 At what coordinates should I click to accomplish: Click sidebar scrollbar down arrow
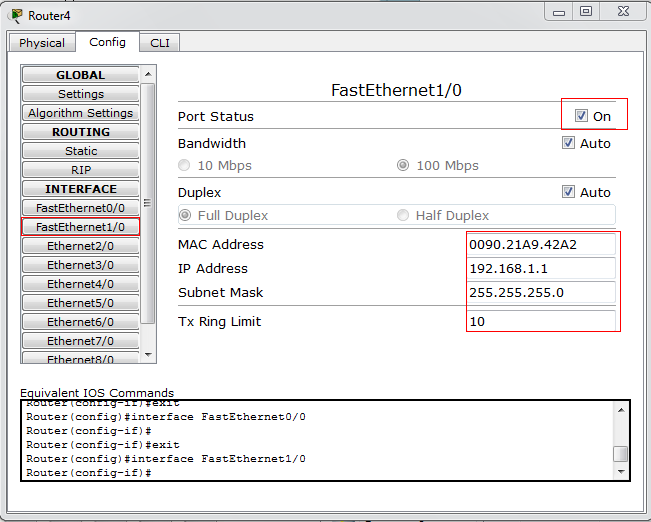[x=148, y=354]
